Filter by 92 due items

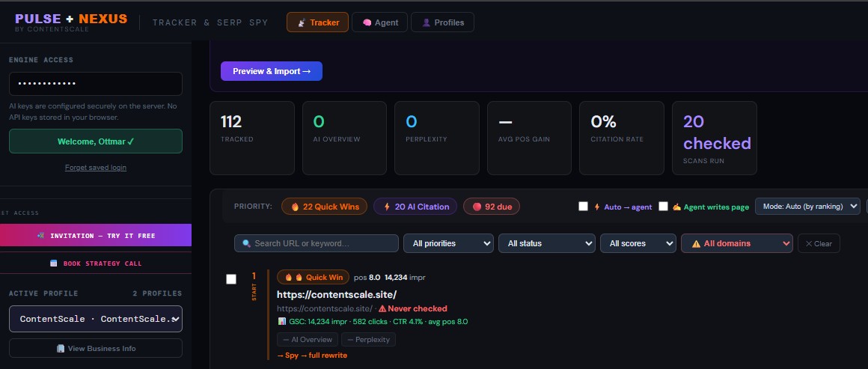click(x=492, y=207)
